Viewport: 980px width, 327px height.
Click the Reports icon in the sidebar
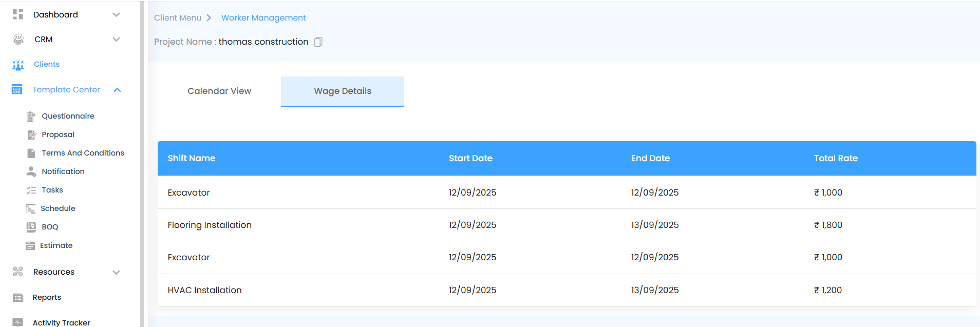point(18,298)
